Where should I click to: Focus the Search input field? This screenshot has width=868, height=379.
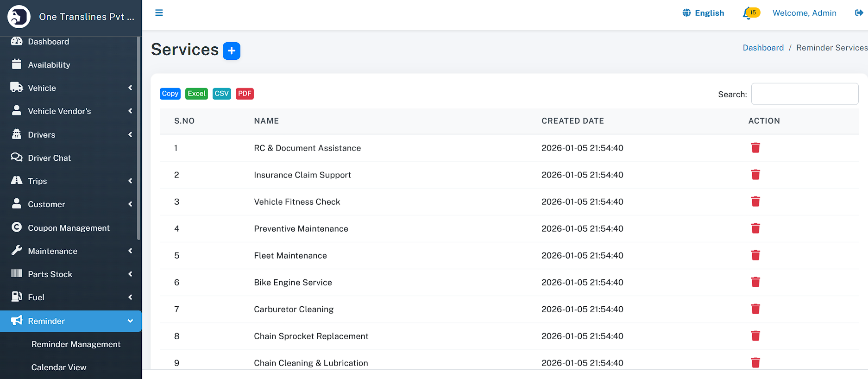coord(804,94)
